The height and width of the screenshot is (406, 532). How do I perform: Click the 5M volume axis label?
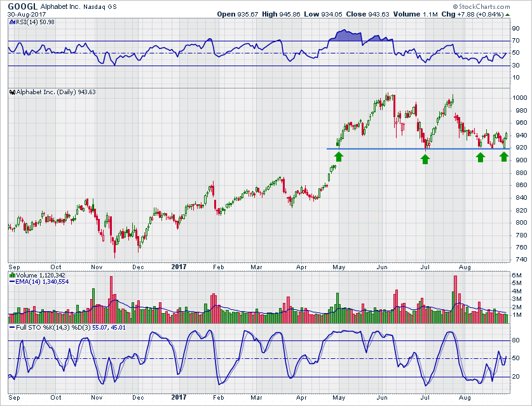pyautogui.click(x=517, y=283)
